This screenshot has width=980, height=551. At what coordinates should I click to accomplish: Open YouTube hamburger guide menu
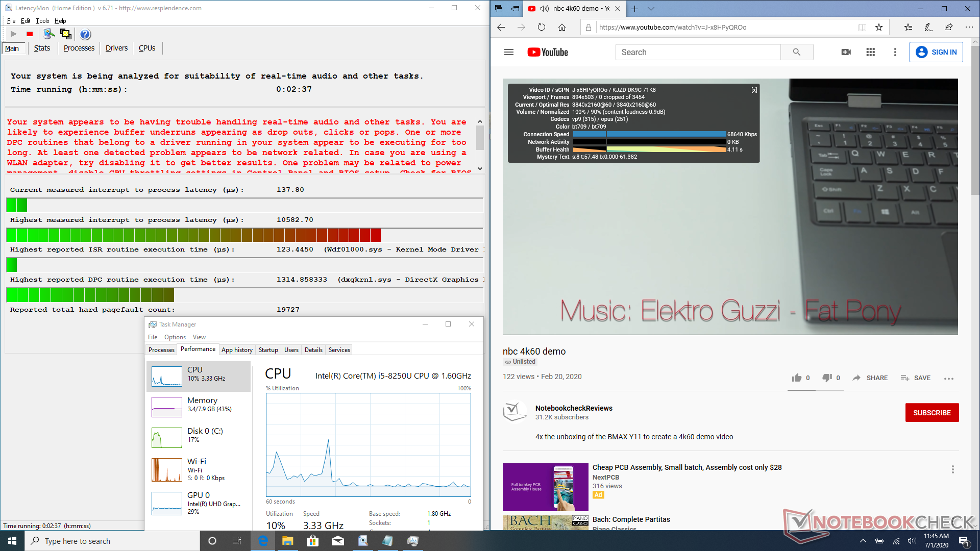click(x=509, y=52)
